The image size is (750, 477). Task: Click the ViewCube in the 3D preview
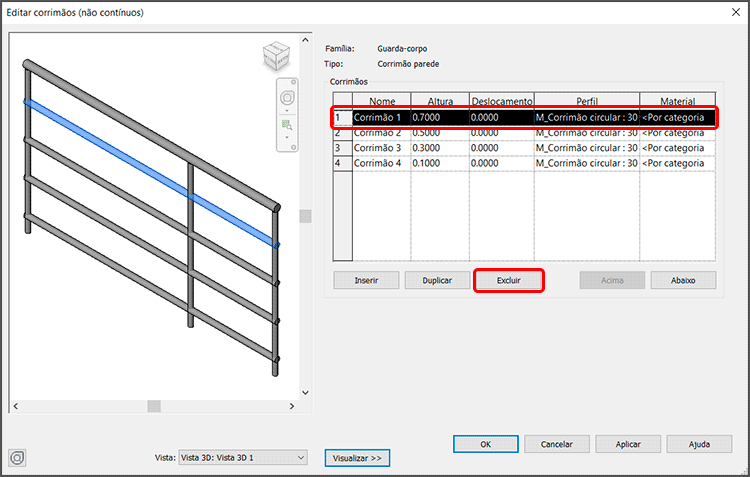click(x=278, y=57)
